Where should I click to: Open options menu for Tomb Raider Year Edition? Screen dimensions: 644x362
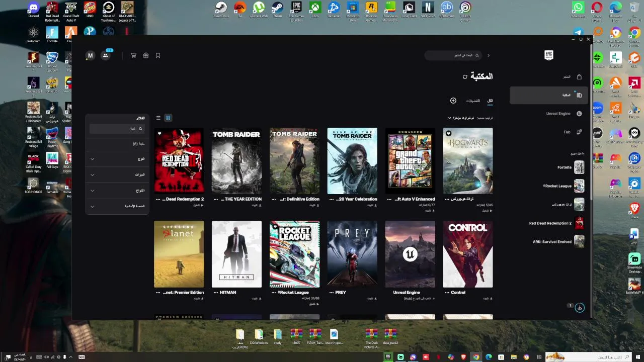(x=216, y=199)
